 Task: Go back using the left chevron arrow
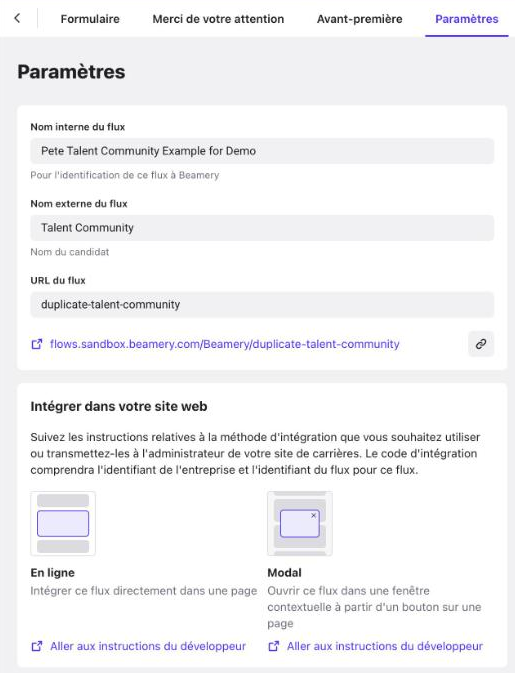point(17,18)
